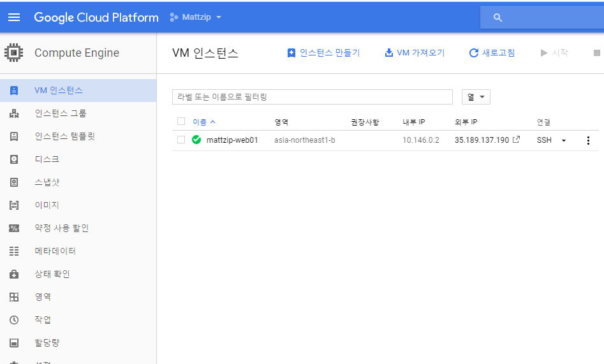Screen dimensions: 604x364
Task: Open the 열 columns dropdown
Action: point(476,97)
